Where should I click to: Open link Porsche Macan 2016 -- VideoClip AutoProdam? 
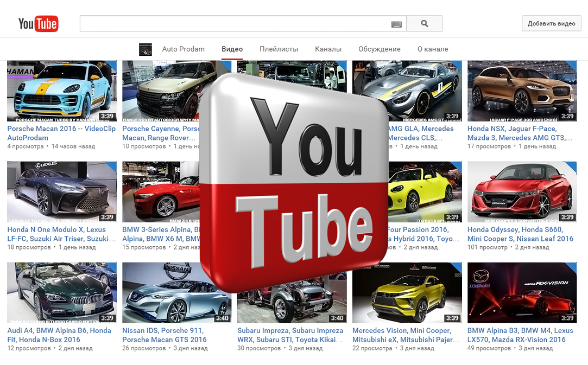click(61, 133)
